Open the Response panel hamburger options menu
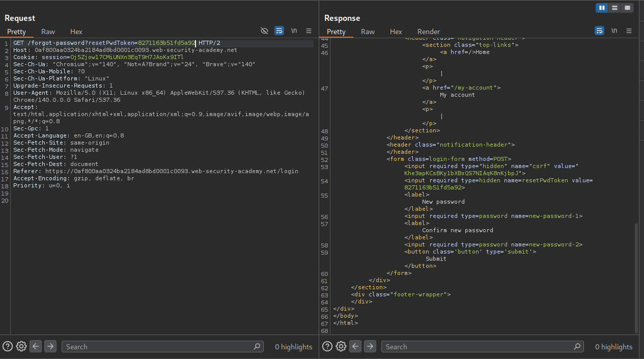This screenshot has width=644, height=359. pyautogui.click(x=629, y=31)
